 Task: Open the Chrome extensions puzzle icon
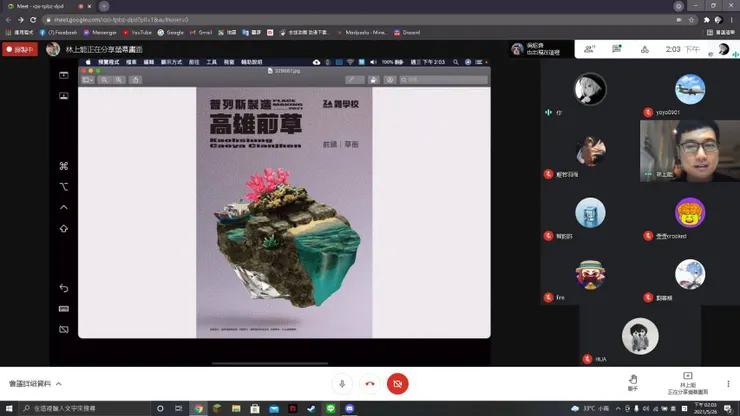point(706,20)
